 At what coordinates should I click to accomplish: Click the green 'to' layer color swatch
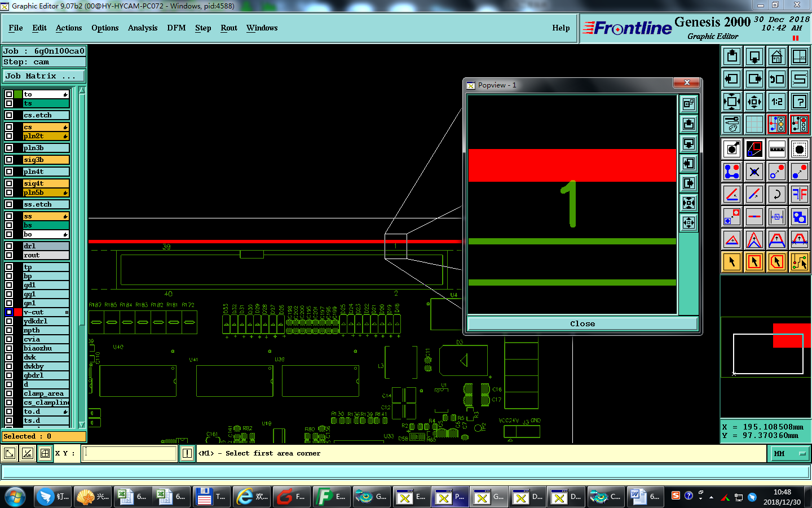tap(18, 94)
